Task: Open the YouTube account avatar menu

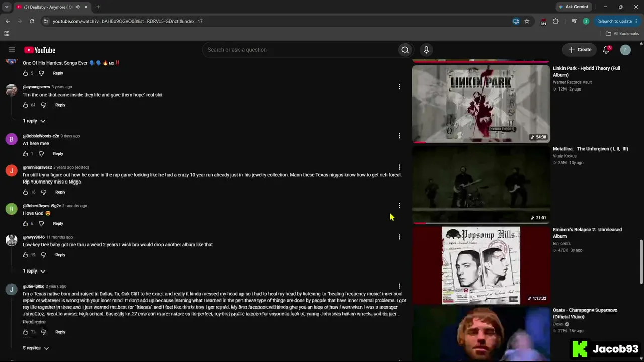Action: [625, 50]
